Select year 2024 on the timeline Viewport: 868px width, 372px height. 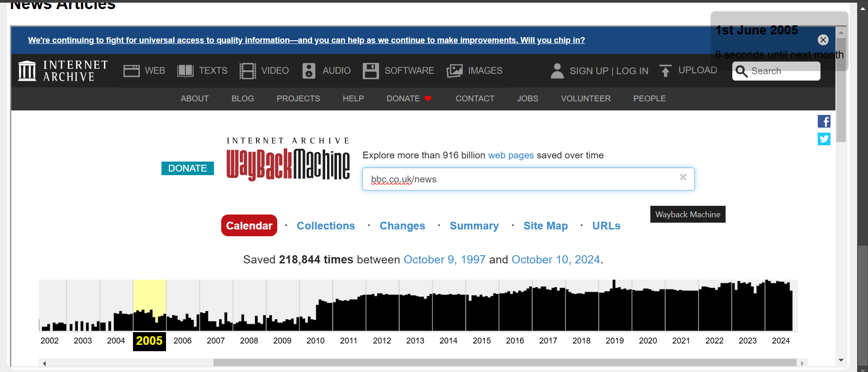(x=781, y=341)
